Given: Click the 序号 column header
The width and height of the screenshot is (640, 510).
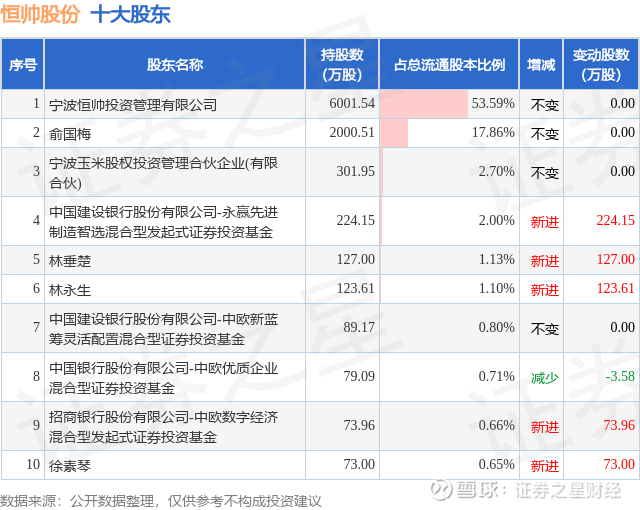Looking at the screenshot, I should click(x=23, y=64).
